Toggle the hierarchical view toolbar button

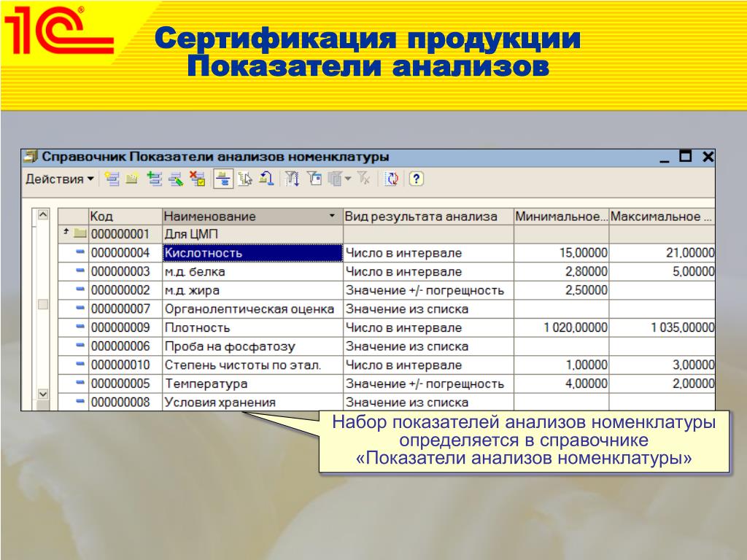(x=223, y=179)
